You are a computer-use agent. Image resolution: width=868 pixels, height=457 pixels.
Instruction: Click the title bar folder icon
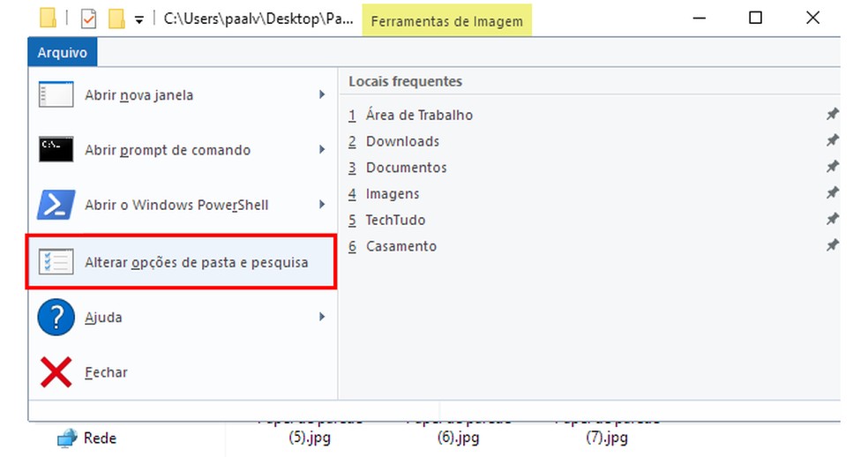pyautogui.click(x=49, y=18)
